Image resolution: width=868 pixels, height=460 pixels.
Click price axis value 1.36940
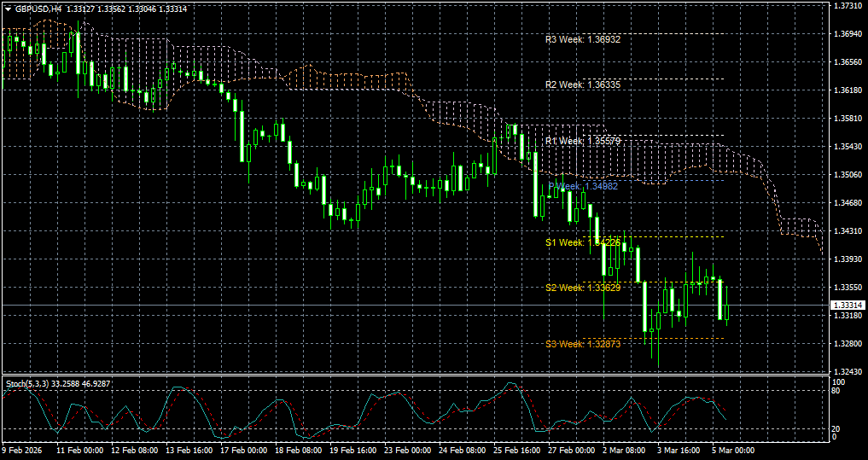847,34
